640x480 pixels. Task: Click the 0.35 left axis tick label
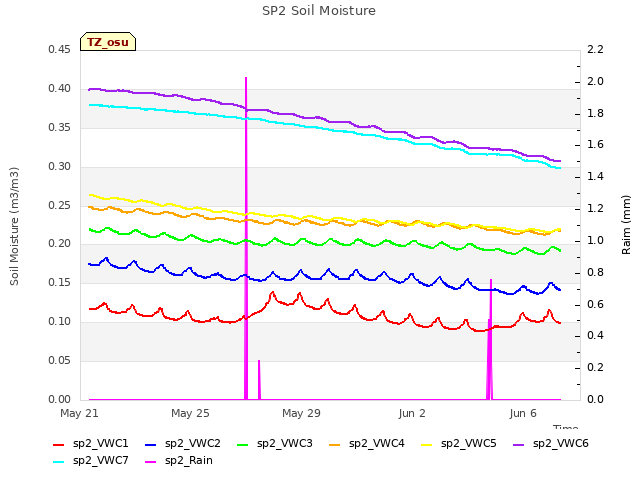[x=60, y=127]
